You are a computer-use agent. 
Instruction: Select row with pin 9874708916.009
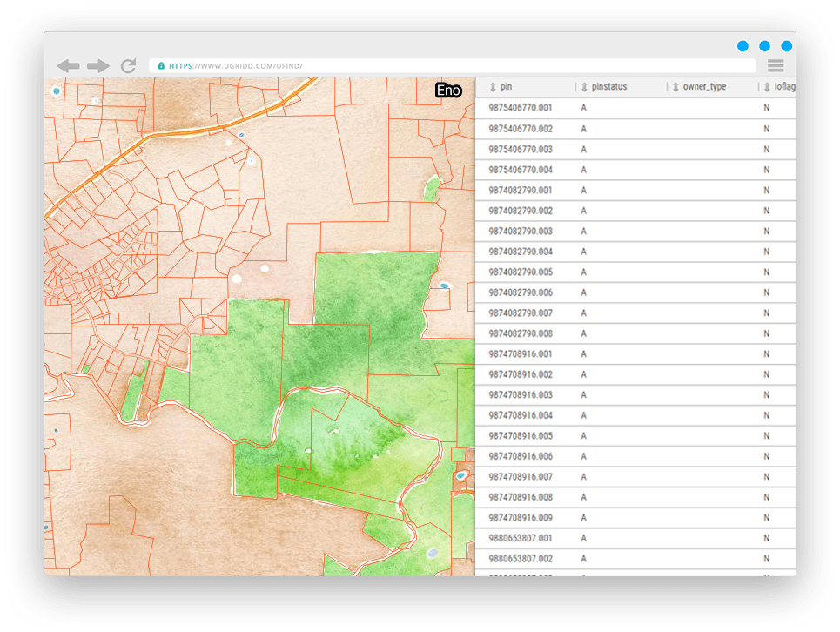pyautogui.click(x=521, y=518)
